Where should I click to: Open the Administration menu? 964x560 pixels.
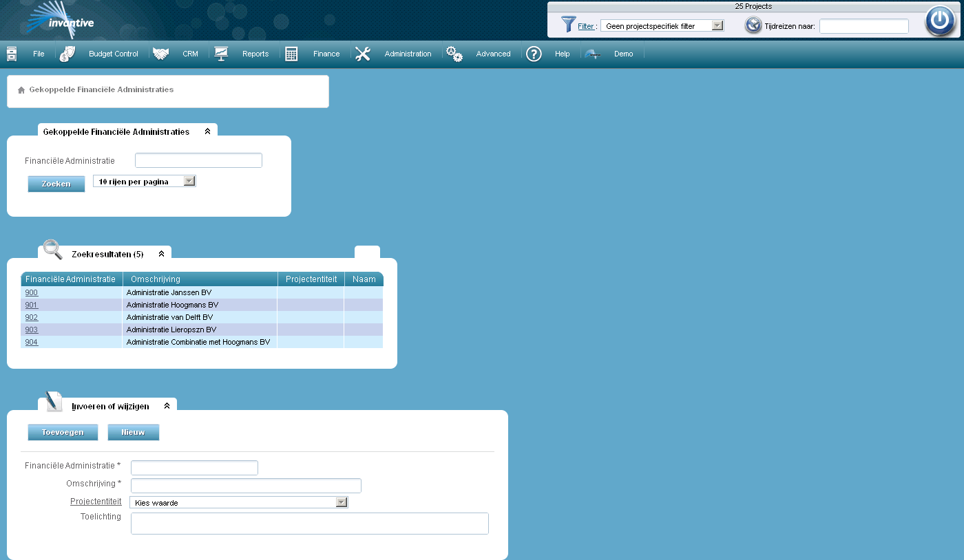pos(408,54)
